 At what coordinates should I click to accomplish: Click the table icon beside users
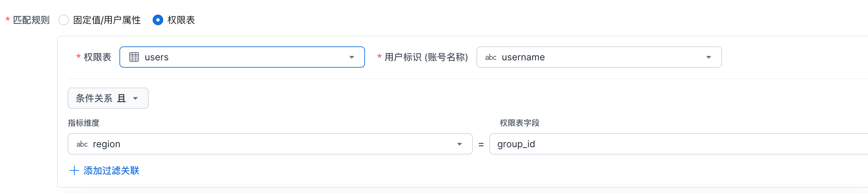[x=134, y=57]
